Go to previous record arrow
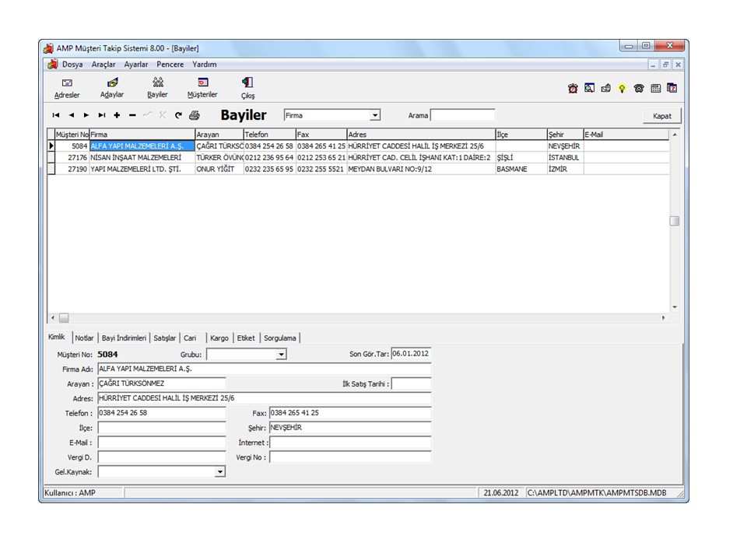Image resolution: width=747 pixels, height=560 pixels. [x=72, y=115]
